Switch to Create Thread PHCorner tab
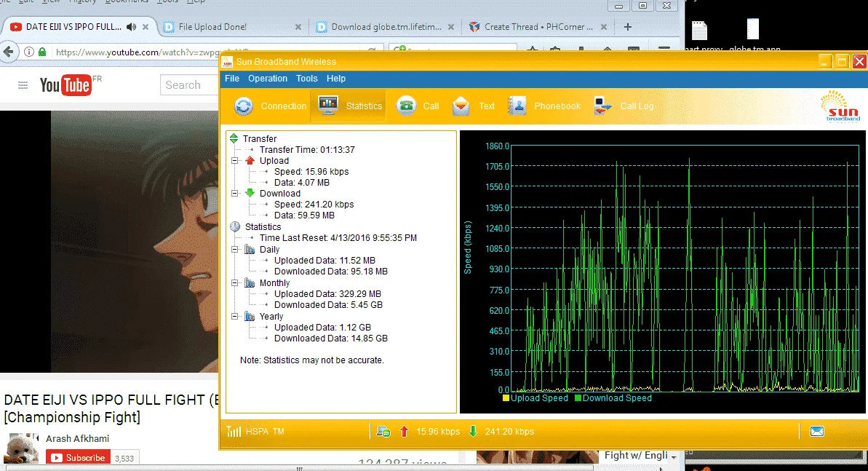This screenshot has height=471, width=868. click(x=538, y=27)
